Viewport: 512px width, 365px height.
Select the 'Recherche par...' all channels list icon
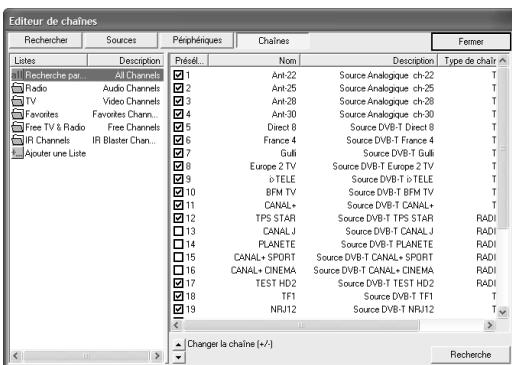pos(17,75)
